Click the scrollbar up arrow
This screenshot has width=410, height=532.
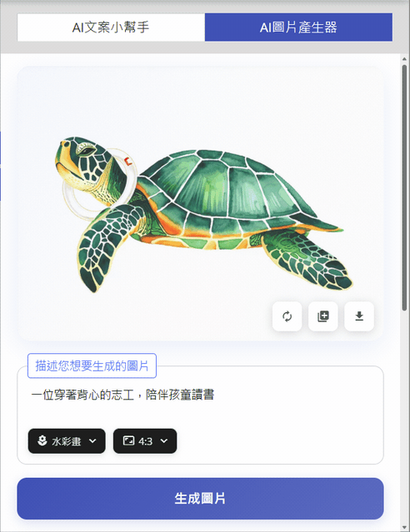click(404, 59)
